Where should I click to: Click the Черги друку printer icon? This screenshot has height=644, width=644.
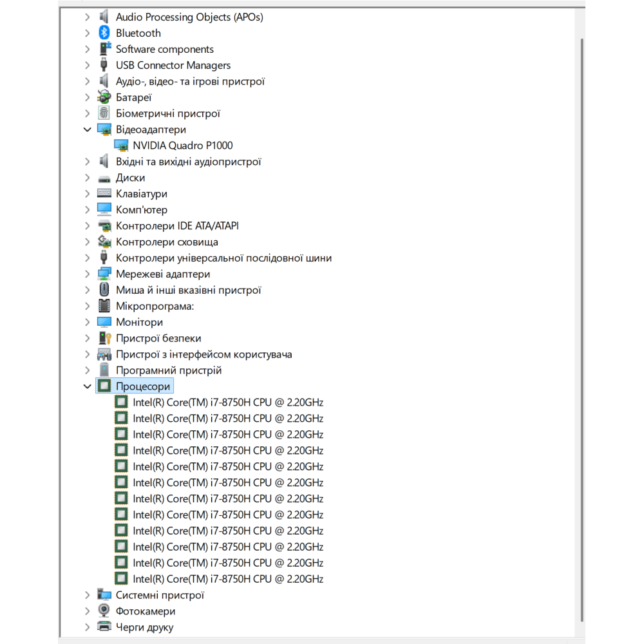pos(104,627)
